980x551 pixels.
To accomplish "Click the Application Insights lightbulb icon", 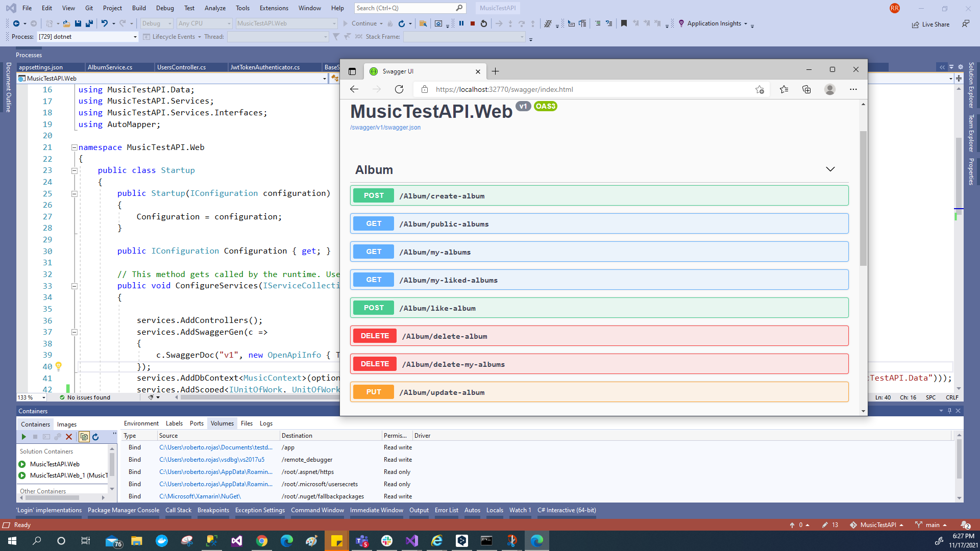I will pos(681,23).
